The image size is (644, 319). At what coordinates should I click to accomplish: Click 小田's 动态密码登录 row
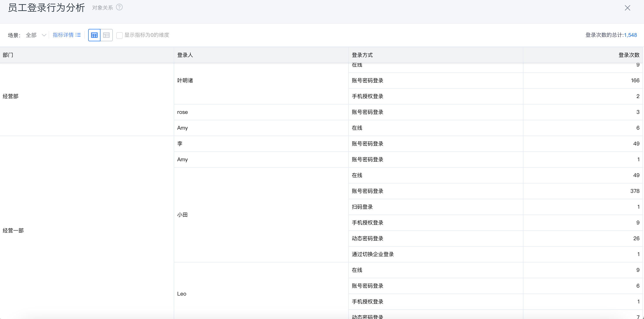point(367,238)
